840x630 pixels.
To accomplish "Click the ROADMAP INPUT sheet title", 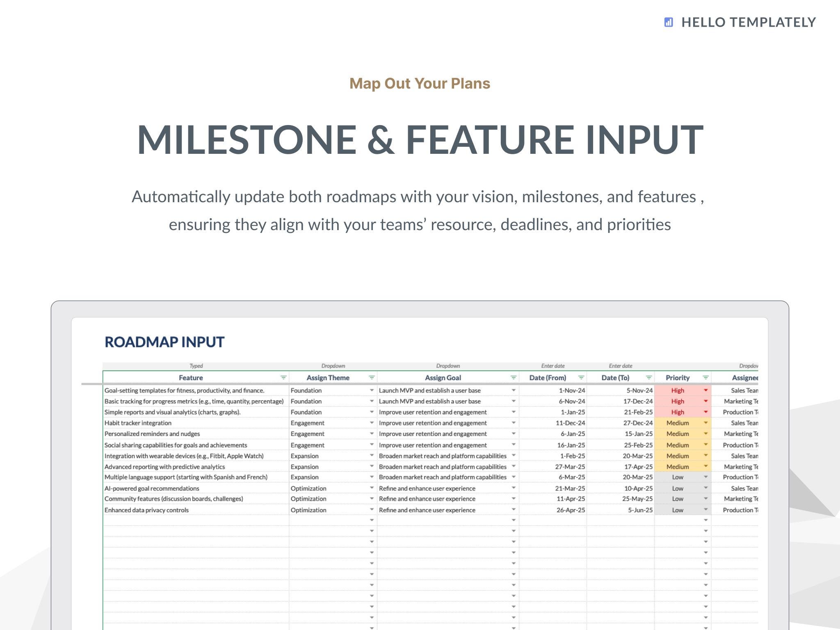I will (x=164, y=342).
